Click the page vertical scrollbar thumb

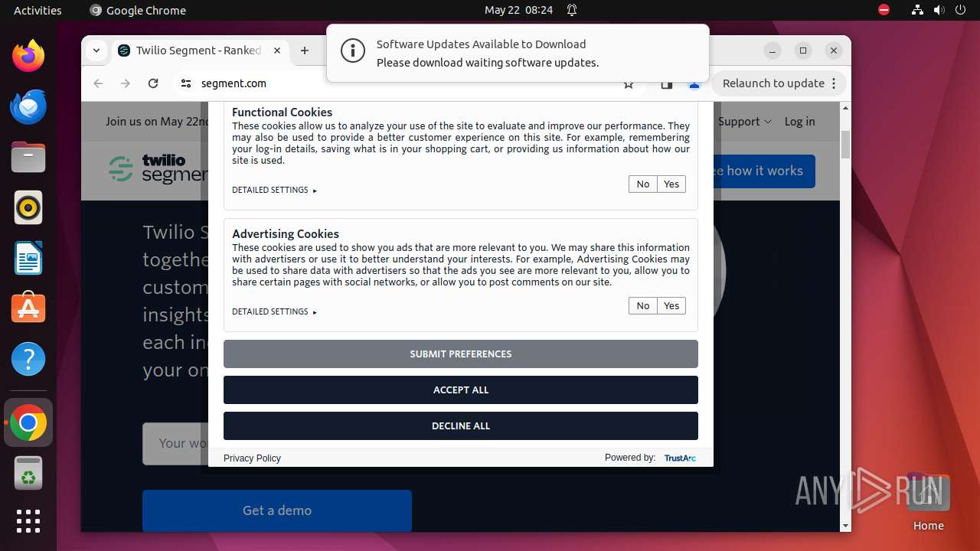(845, 145)
